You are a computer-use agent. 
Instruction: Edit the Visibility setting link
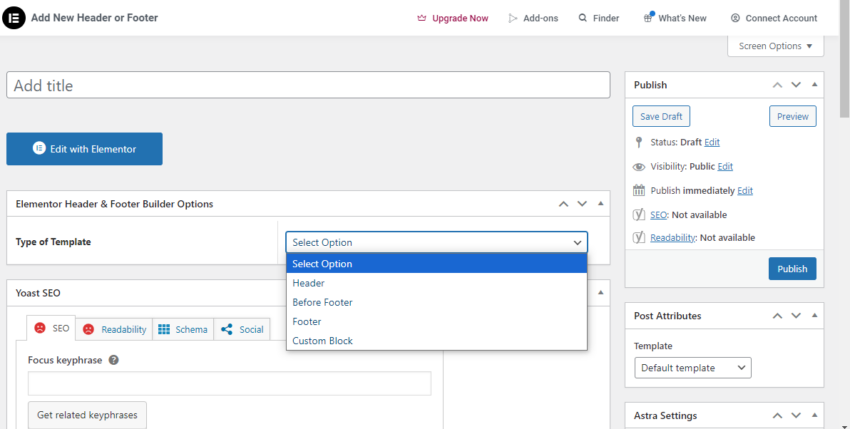725,167
